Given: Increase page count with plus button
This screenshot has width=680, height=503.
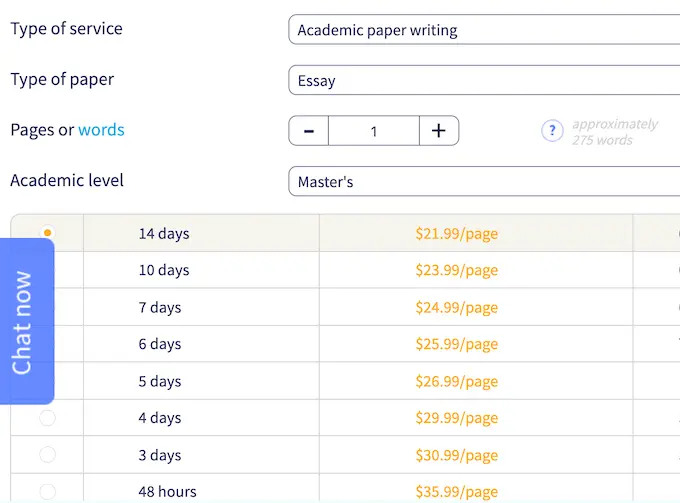Looking at the screenshot, I should [438, 131].
